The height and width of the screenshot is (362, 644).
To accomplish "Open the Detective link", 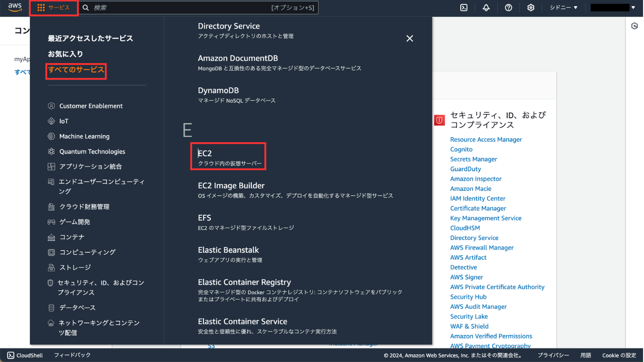I will [463, 268].
